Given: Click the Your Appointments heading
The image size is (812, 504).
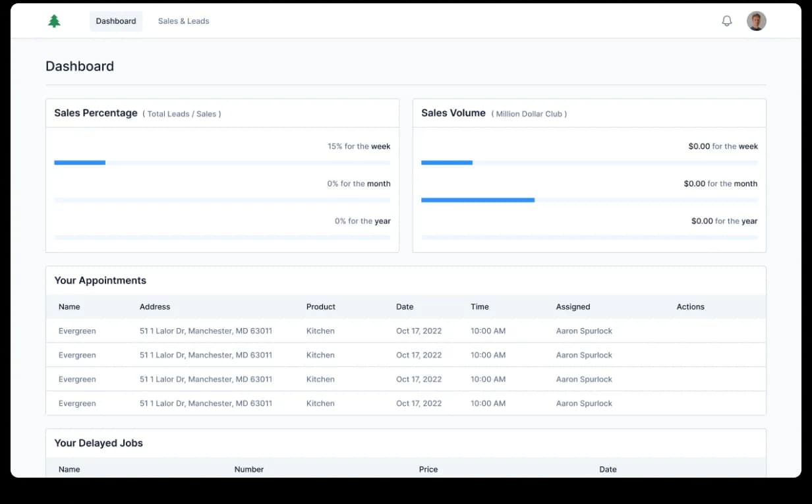Looking at the screenshot, I should [x=100, y=281].
